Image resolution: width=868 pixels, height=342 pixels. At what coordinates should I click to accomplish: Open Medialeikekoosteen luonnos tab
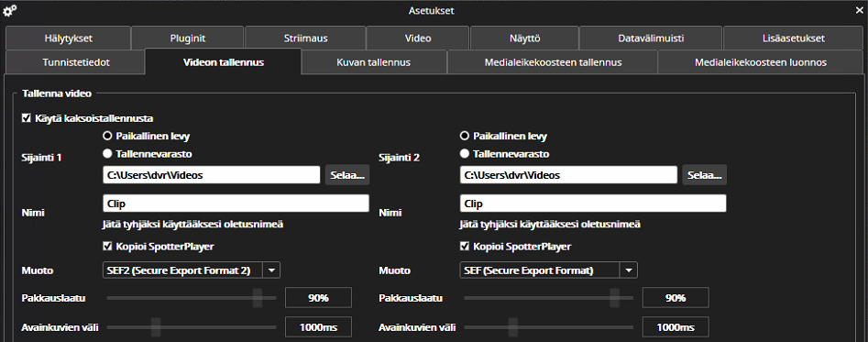[761, 62]
